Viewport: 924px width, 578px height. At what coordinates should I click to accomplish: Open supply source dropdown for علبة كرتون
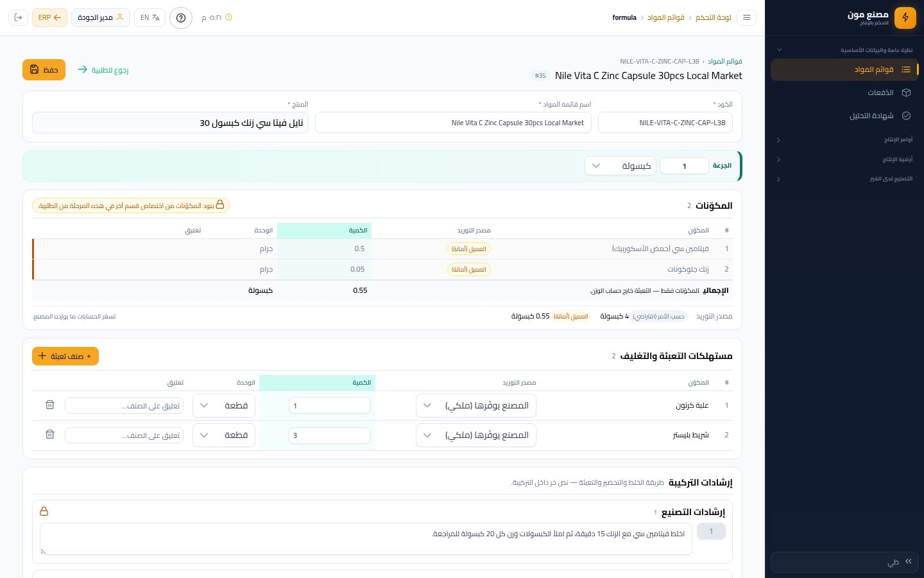click(x=476, y=405)
